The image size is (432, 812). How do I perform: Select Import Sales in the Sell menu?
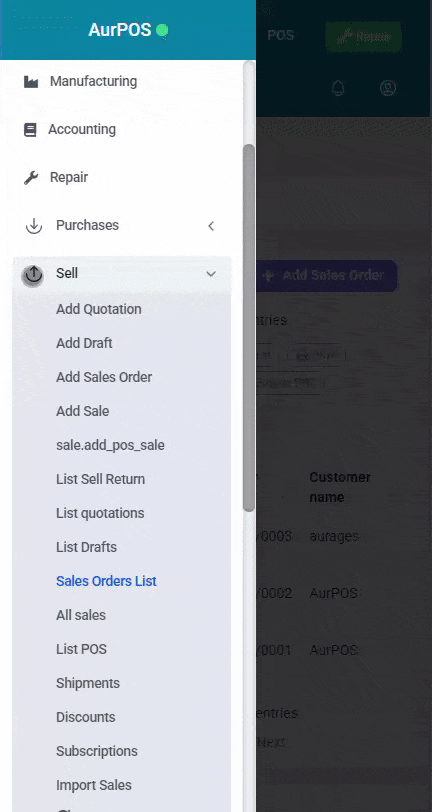pos(94,785)
